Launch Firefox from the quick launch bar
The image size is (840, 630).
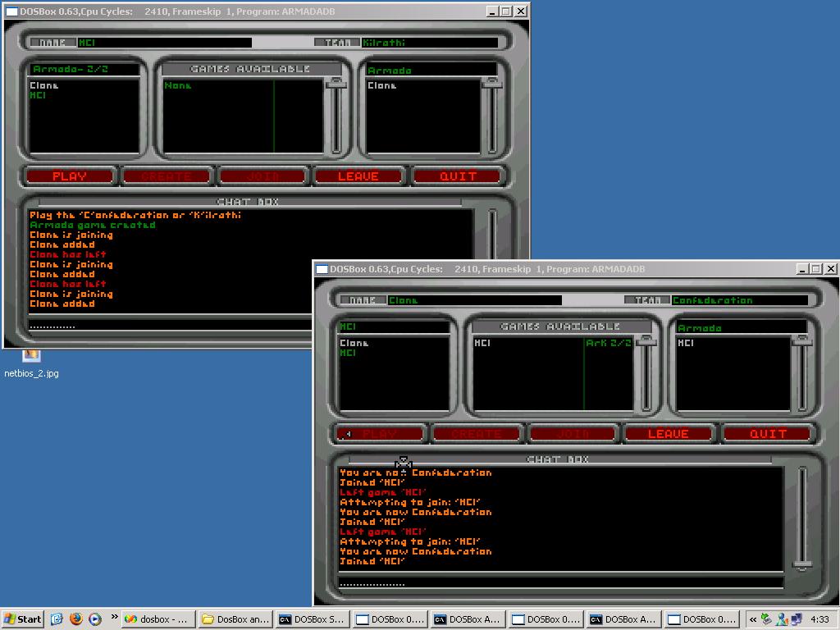pyautogui.click(x=76, y=619)
